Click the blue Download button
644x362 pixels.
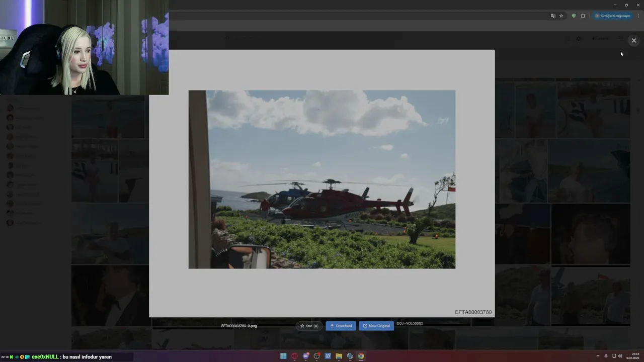point(341,326)
